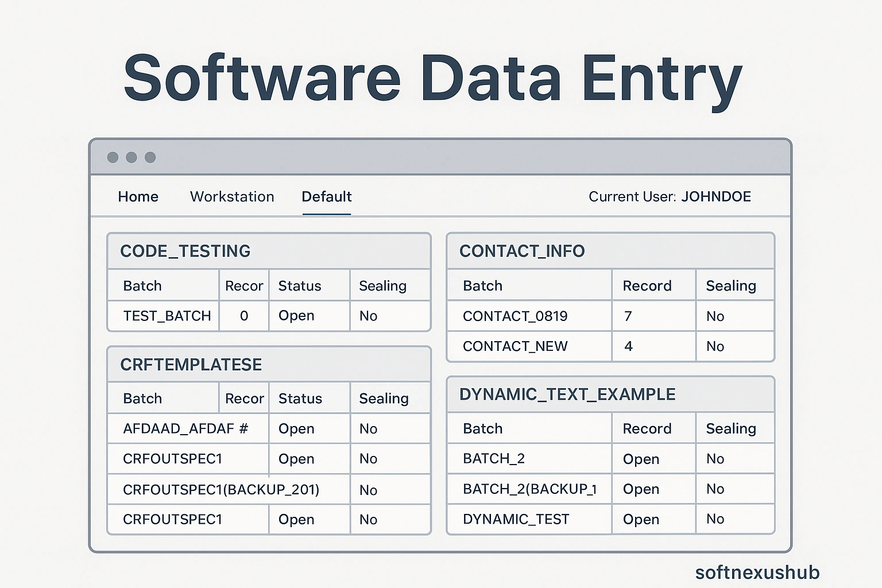Select the CONTACT_NEW batch entry

[514, 346]
